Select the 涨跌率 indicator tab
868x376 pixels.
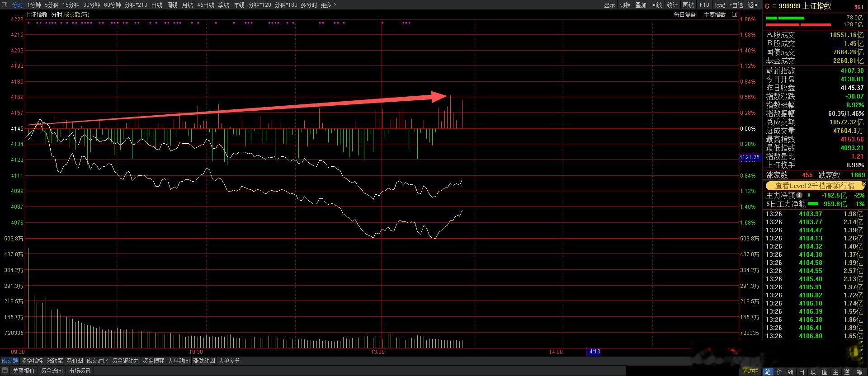55,361
